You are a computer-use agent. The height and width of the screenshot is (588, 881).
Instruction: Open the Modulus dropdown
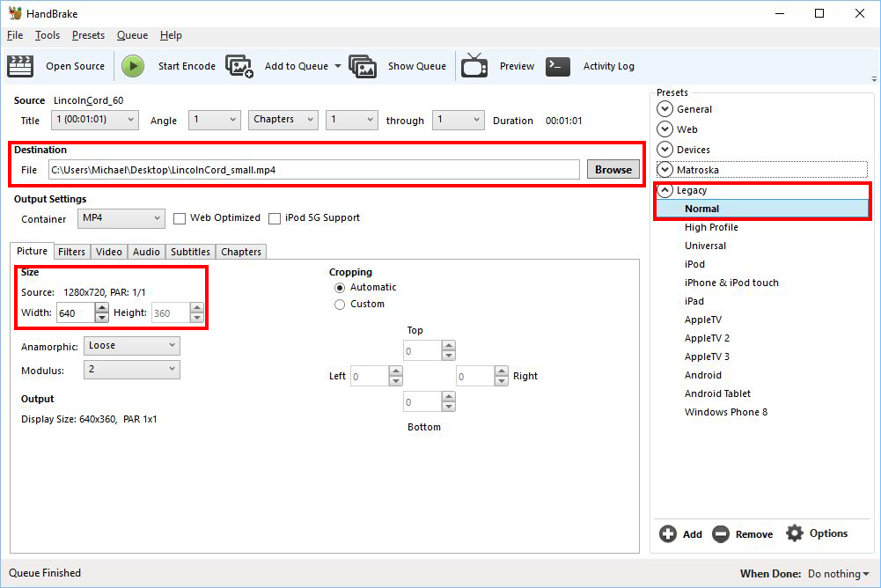pos(132,370)
